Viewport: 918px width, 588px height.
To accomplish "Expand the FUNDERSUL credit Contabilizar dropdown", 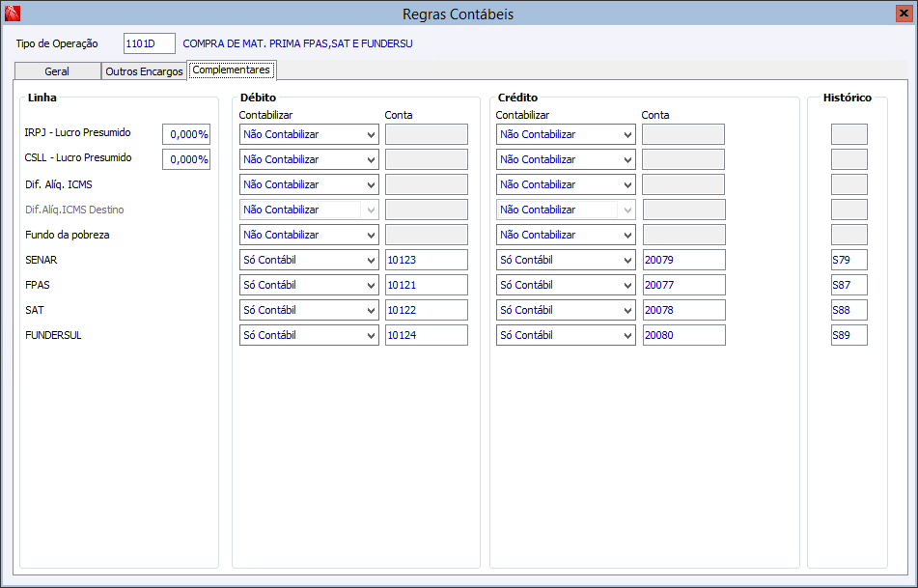I will click(x=566, y=335).
